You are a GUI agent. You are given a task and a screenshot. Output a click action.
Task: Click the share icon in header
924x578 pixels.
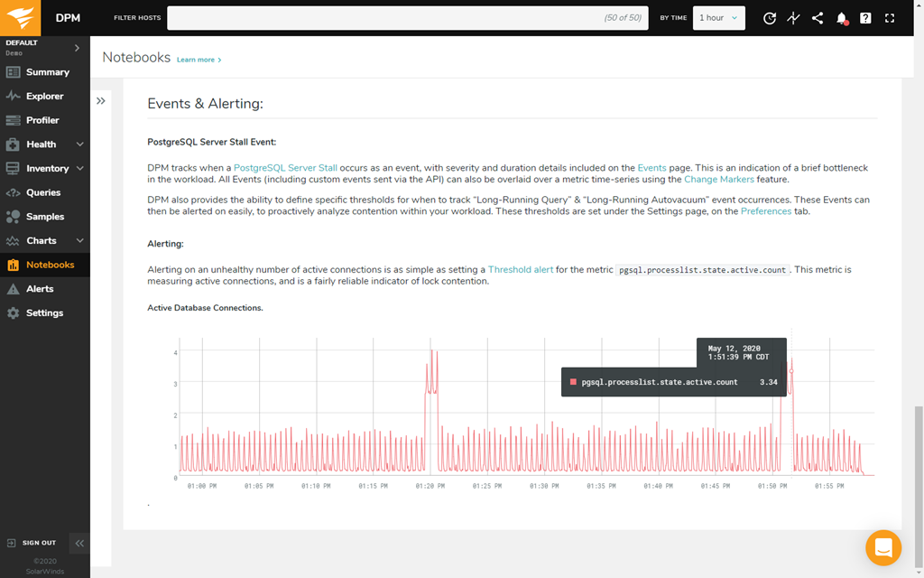point(818,18)
